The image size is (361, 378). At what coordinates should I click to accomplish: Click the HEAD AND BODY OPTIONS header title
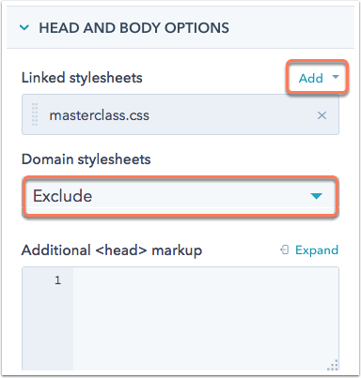click(x=134, y=28)
